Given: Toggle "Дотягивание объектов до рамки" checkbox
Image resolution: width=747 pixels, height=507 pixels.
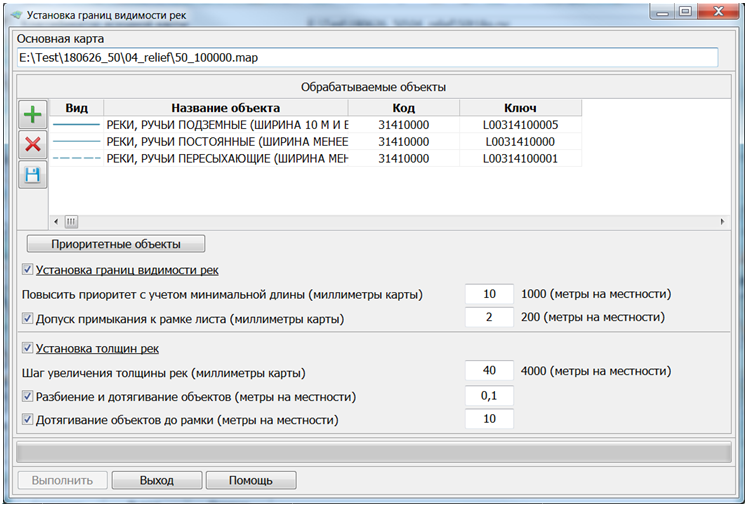Looking at the screenshot, I should tap(27, 421).
